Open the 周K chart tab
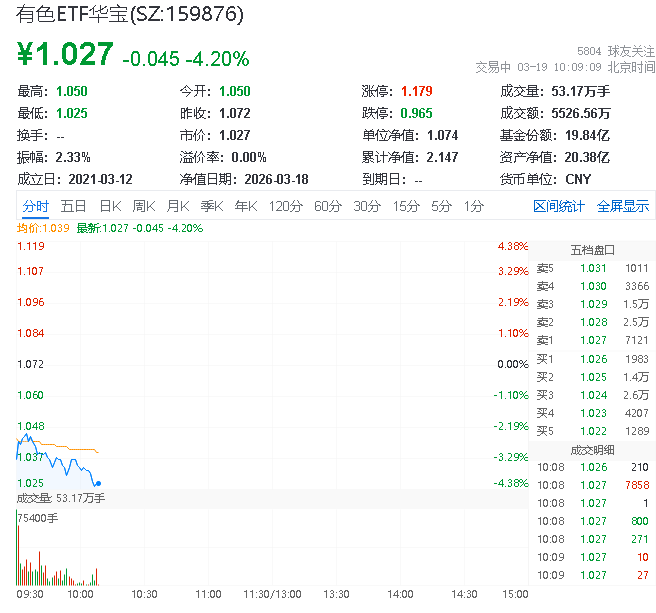The width and height of the screenshot is (656, 613). click(144, 206)
